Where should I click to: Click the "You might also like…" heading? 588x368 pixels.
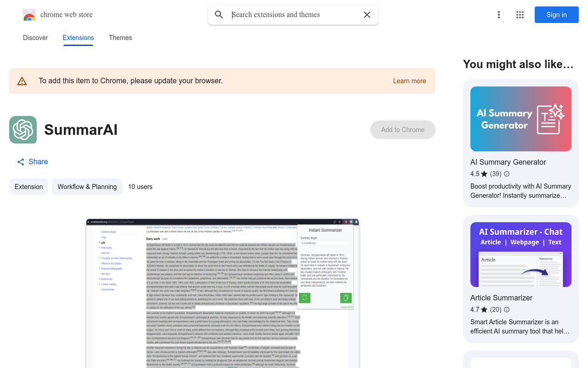[518, 64]
